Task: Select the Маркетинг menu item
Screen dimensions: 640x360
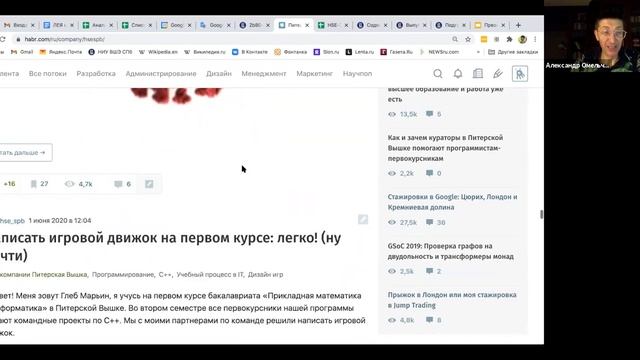Action: 315,74
